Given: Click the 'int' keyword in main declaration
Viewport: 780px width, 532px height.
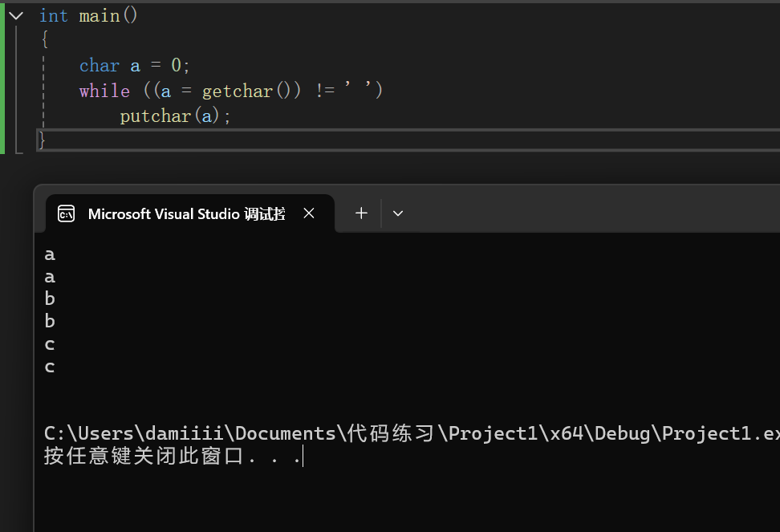Looking at the screenshot, I should coord(53,16).
